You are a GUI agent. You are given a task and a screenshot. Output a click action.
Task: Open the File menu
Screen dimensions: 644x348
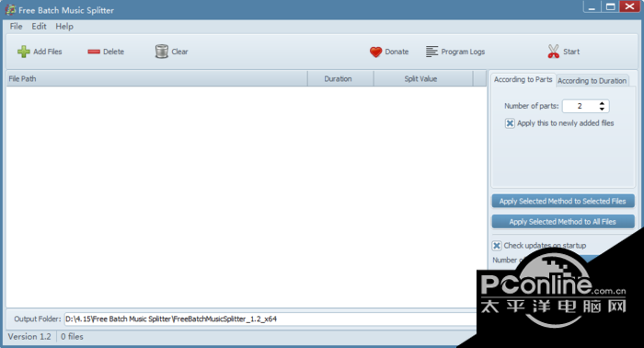click(16, 27)
